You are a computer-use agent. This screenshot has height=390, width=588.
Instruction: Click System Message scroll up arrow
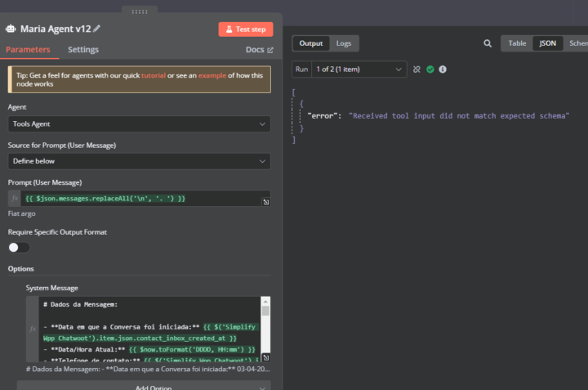point(265,302)
